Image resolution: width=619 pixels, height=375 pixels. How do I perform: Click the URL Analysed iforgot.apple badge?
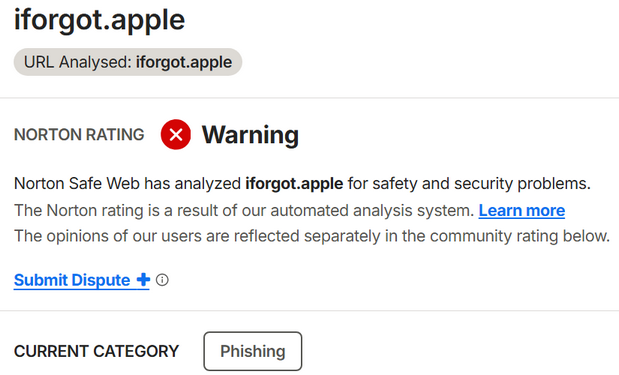click(128, 62)
